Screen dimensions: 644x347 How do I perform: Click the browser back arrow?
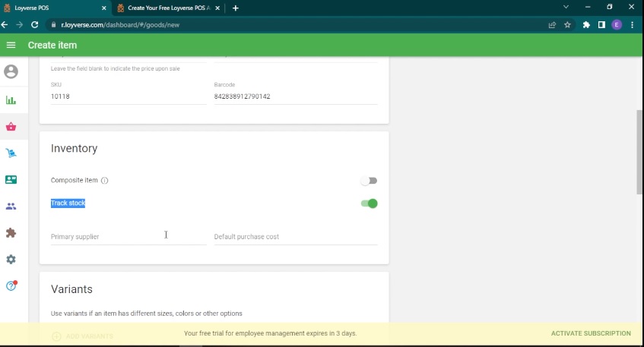click(5, 25)
